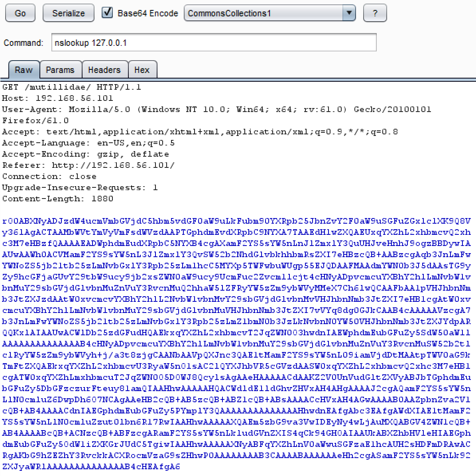476x476 pixels.
Task: Open the CommonsCollections1 payload dropdown
Action: point(269,13)
